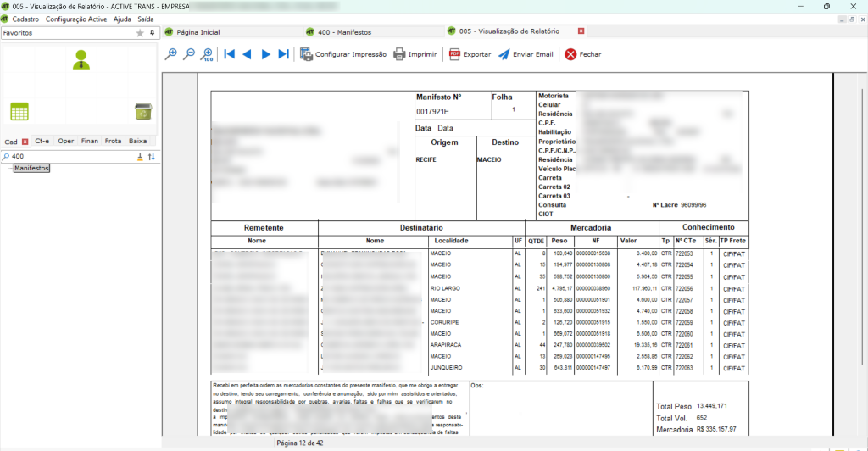868x451 pixels.
Task: Jump to last page of report
Action: (x=283, y=54)
